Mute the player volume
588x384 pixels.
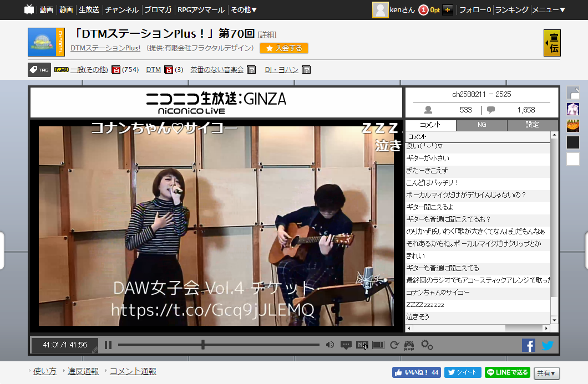[330, 345]
